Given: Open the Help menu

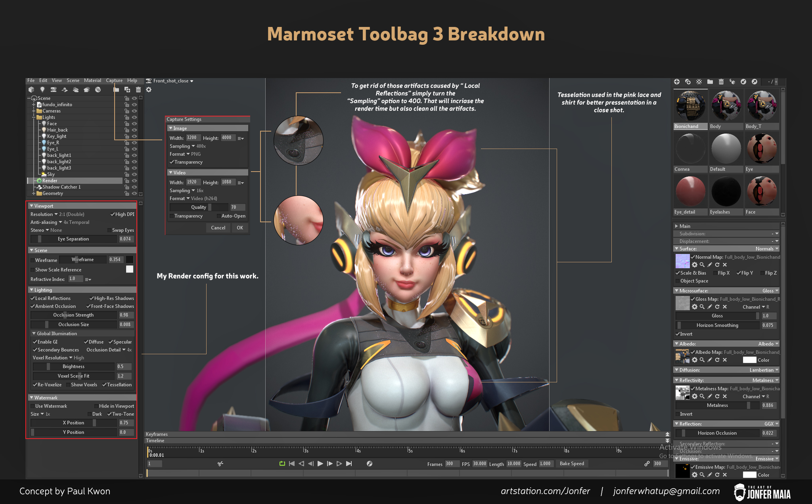Looking at the screenshot, I should (x=132, y=80).
